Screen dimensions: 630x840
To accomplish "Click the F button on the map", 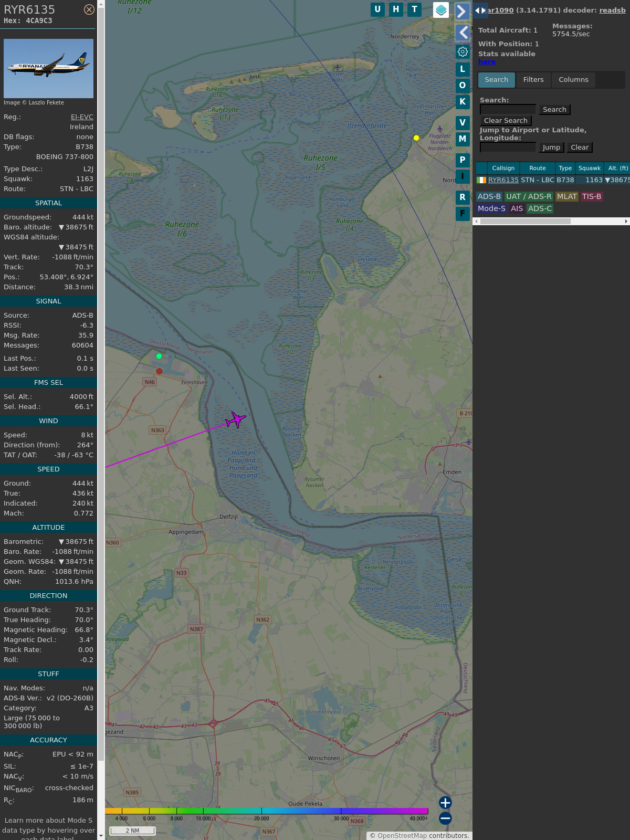I will click(x=463, y=213).
